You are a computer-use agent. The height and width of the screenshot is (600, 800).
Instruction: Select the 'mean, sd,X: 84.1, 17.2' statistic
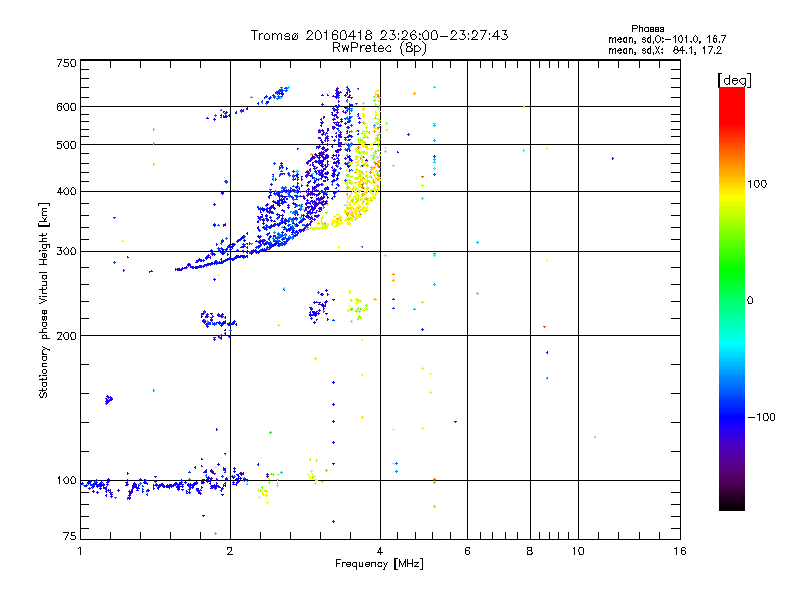coord(665,50)
